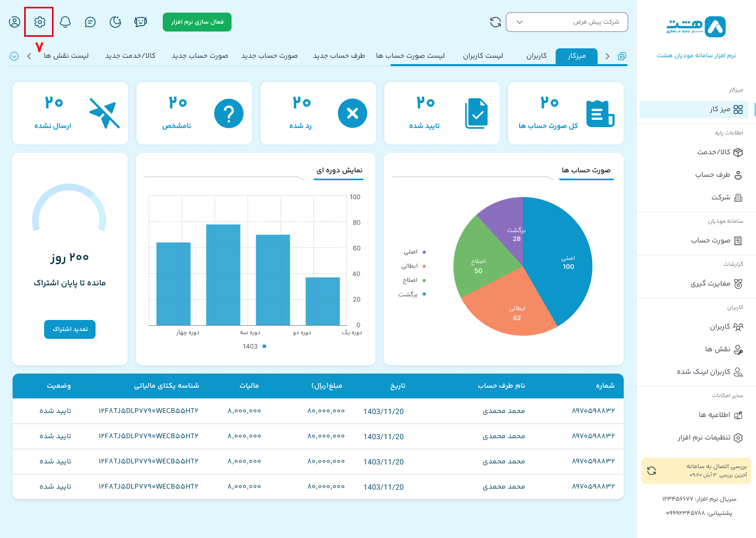The width and height of the screenshot is (756, 538).
Task: Open the support agent headset icon
Action: [140, 22]
